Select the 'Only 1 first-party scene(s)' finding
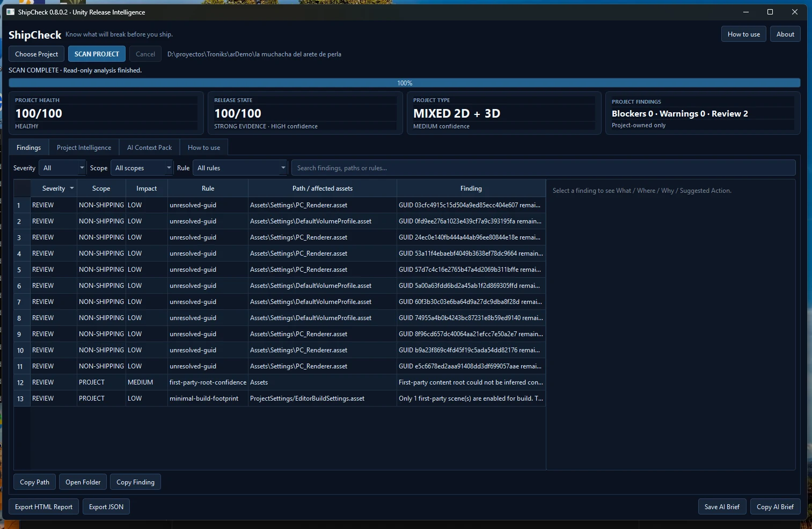Viewport: 812px width, 529px height. pos(471,398)
